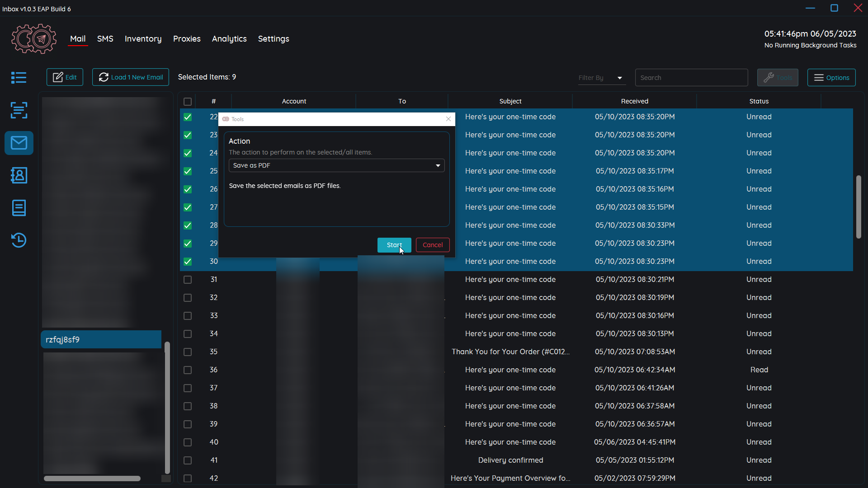Check the checkbox for row 41
This screenshot has height=488, width=868.
(188, 460)
